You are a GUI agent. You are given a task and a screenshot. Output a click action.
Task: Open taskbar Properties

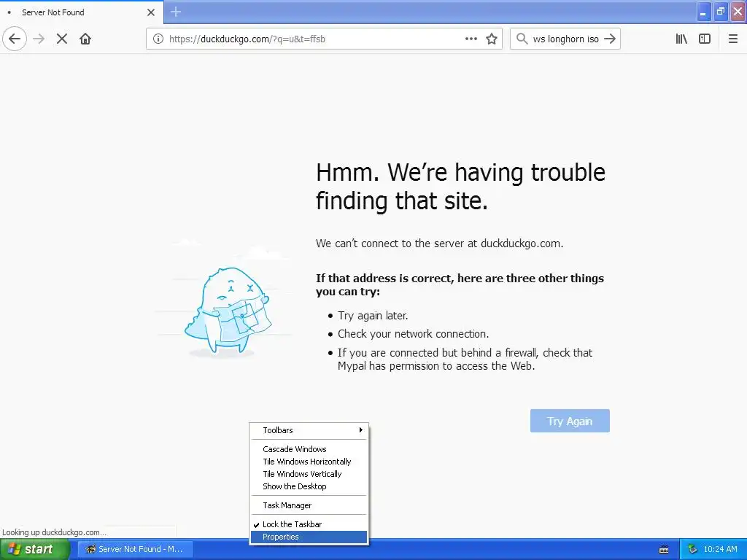pyautogui.click(x=309, y=537)
